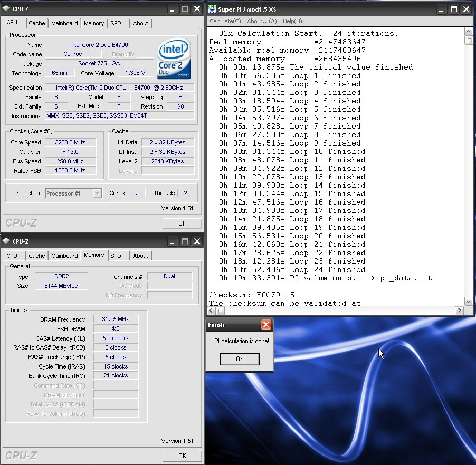Open the Cache tab in top CPU-Z window
This screenshot has height=465, width=476.
coord(37,23)
